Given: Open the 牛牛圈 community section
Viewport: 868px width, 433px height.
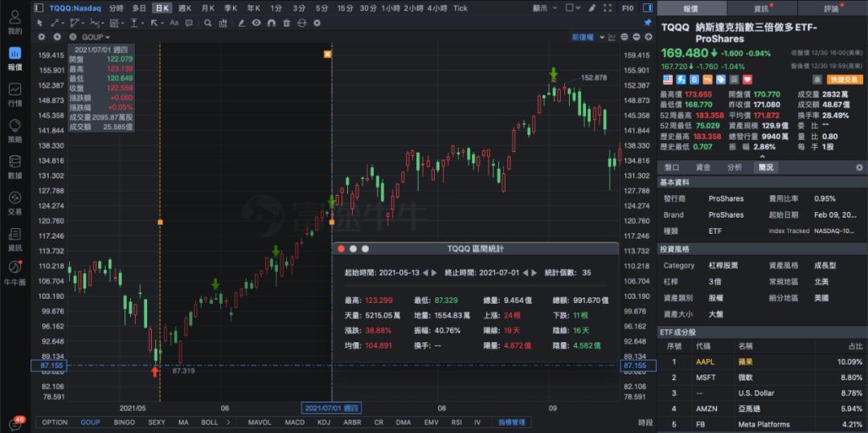Looking at the screenshot, I should 15,272.
